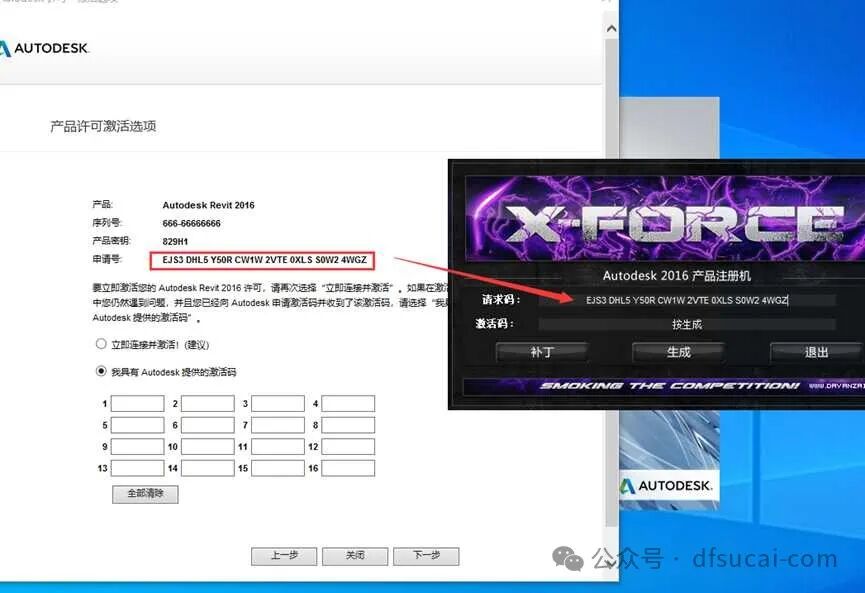This screenshot has height=593, width=865.
Task: Click the Autodesk splash logo behind the keygen
Action: 666,486
